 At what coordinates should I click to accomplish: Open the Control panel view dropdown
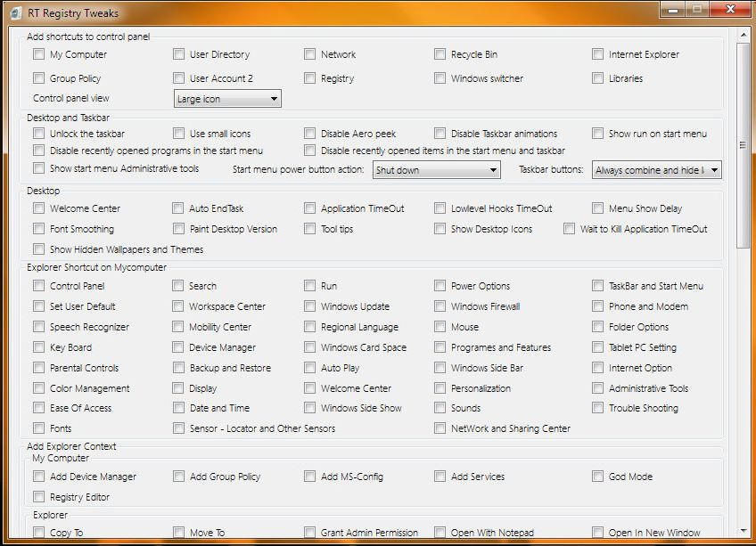226,99
